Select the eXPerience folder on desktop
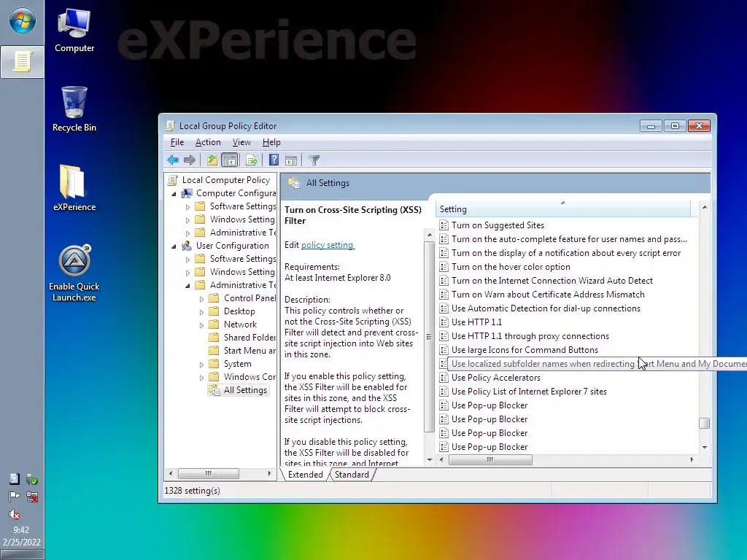The height and width of the screenshot is (560, 747). coord(74,187)
